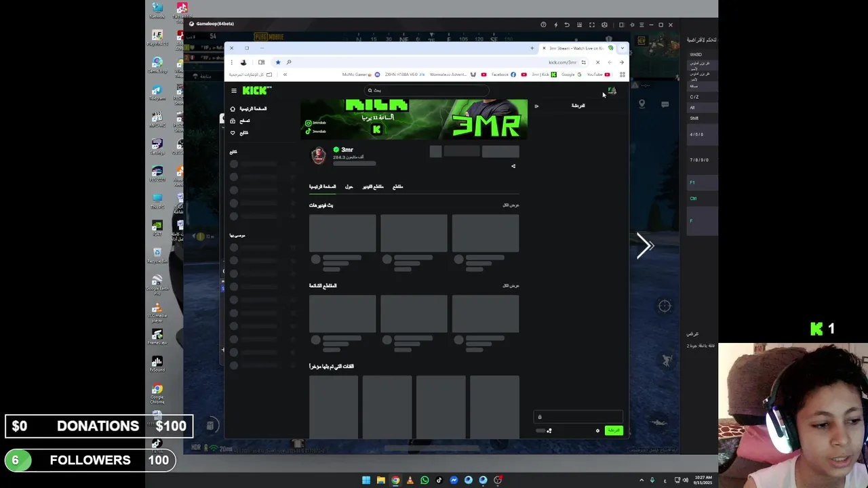This screenshot has width=868, height=488.
Task: Open the Kick user profile avatar menu
Action: pyautogui.click(x=612, y=91)
